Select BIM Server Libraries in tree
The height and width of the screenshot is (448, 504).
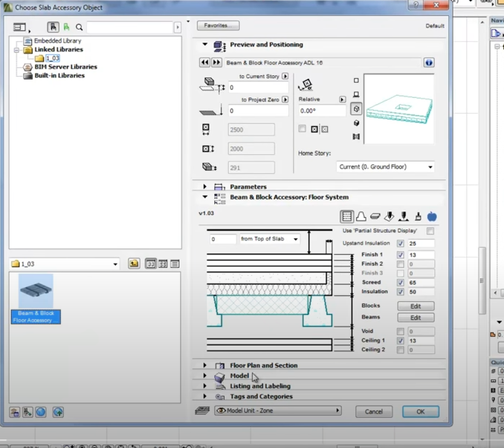point(66,67)
